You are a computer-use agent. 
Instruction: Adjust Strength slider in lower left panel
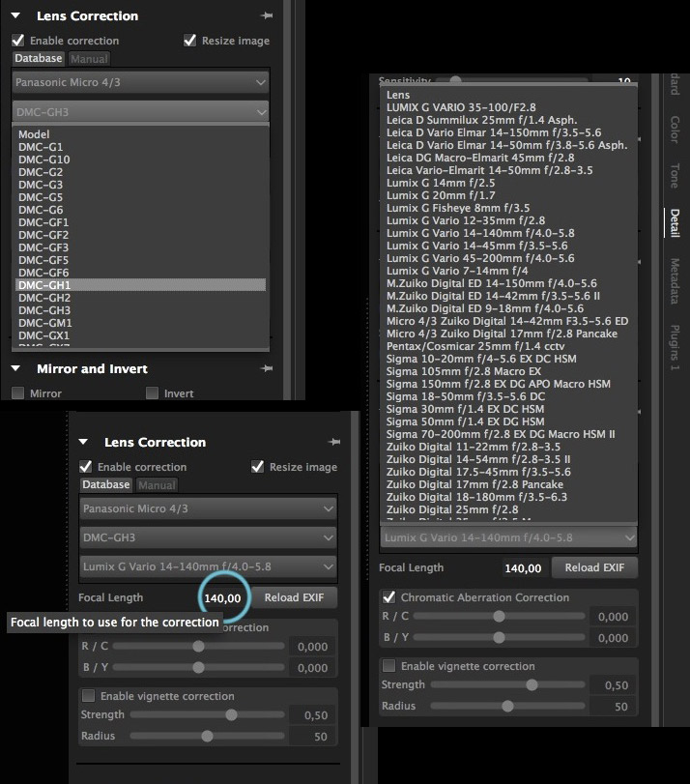point(208,715)
